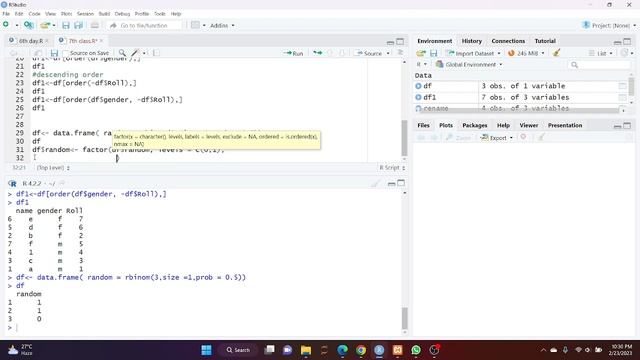The height and width of the screenshot is (360, 640).
Task: Click the Find/Replace magnifier icon
Action: (x=122, y=53)
